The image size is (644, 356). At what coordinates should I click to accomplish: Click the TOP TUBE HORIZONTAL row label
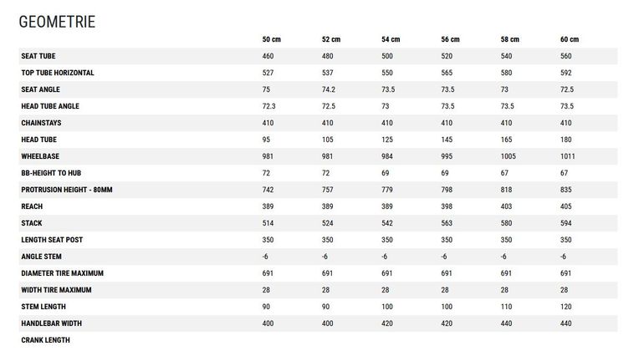(x=58, y=73)
